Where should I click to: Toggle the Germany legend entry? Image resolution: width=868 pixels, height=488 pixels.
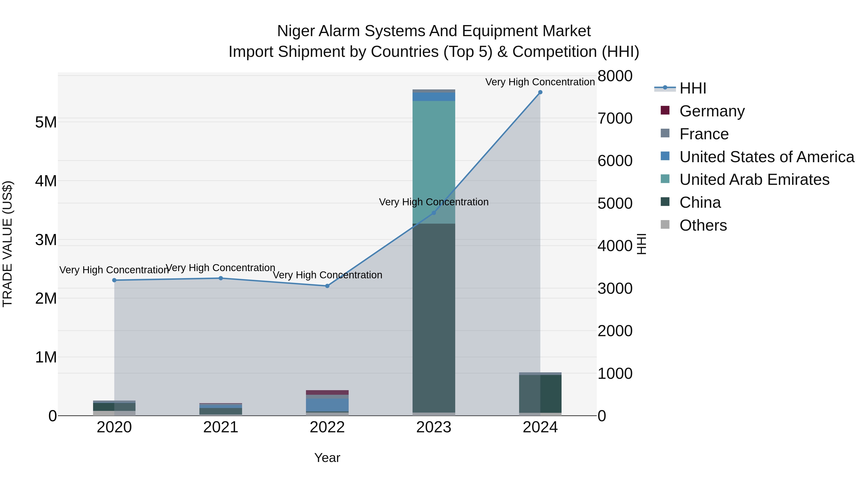pyautogui.click(x=703, y=111)
